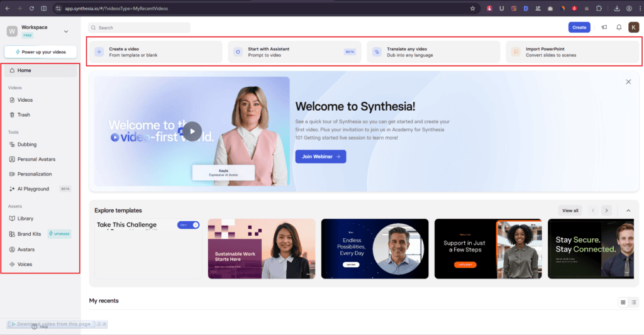
Task: Expand the Workspace dropdown chevron
Action: (x=65, y=31)
